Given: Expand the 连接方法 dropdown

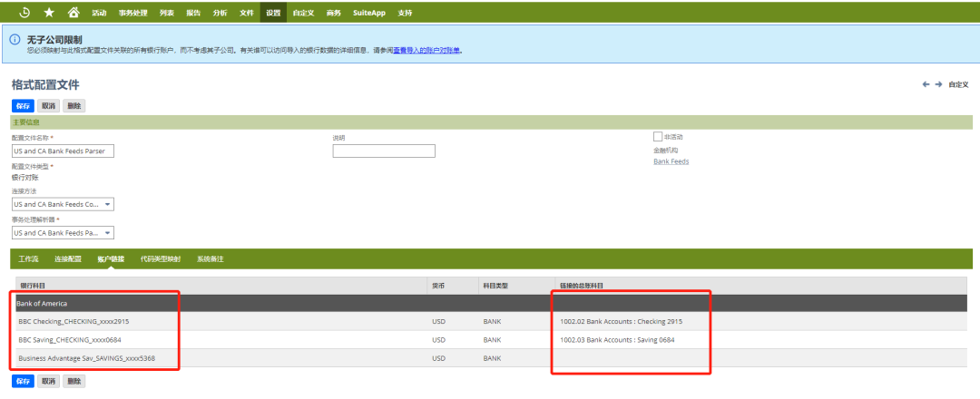Looking at the screenshot, I should click(64, 205).
